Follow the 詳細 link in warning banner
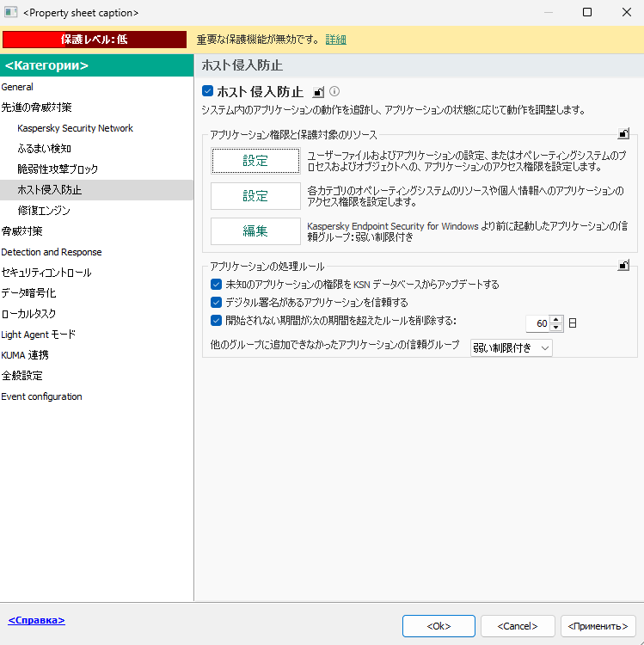Viewport: 644px width, 645px height. [x=335, y=40]
